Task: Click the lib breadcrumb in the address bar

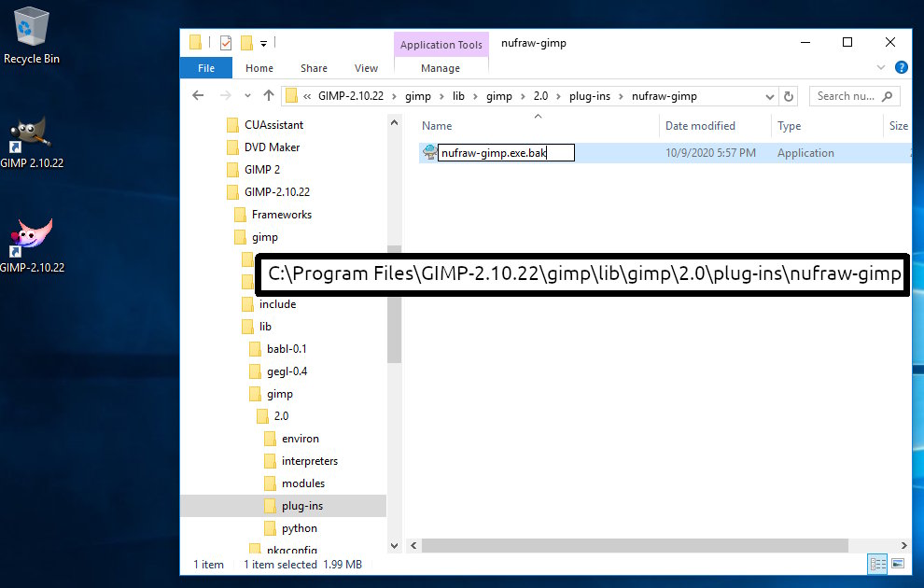Action: click(458, 96)
